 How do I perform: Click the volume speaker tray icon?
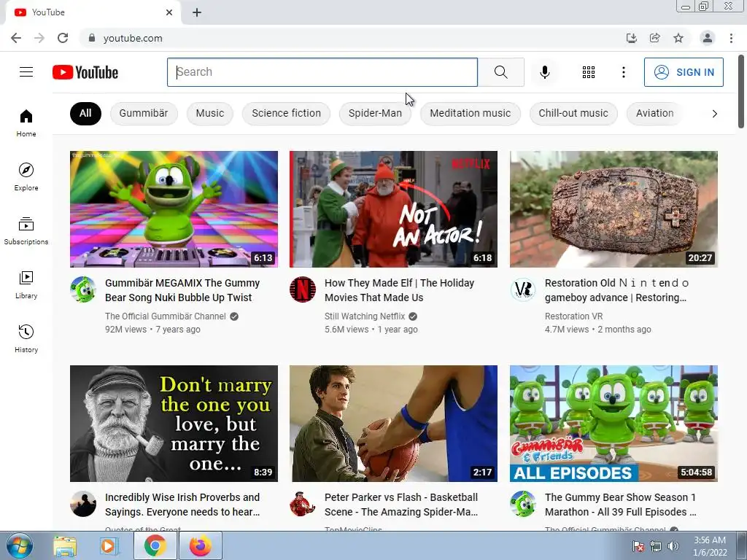pos(673,545)
